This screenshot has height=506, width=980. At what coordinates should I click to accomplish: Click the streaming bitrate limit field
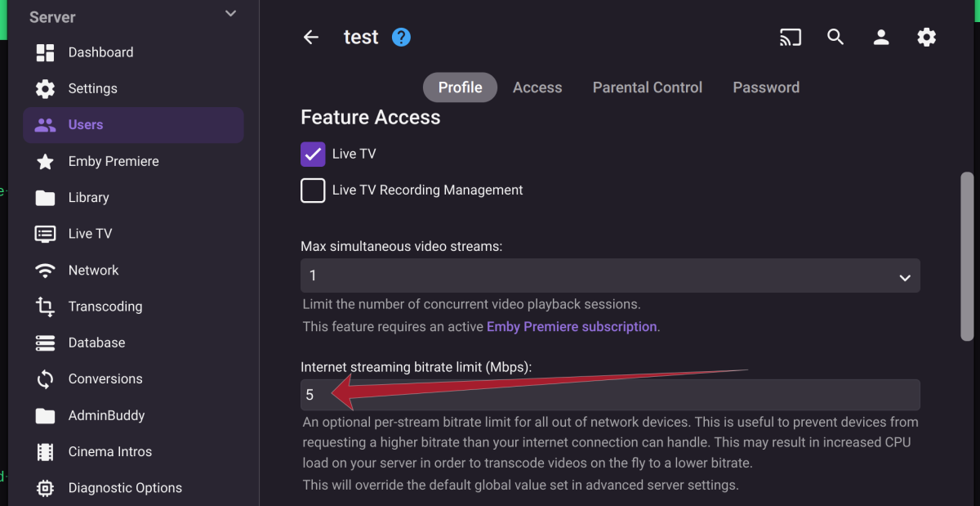tap(609, 396)
